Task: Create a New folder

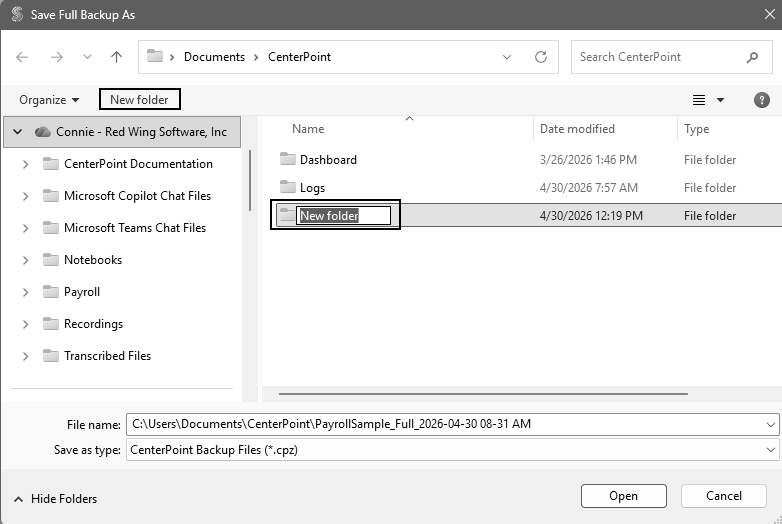Action: click(140, 99)
